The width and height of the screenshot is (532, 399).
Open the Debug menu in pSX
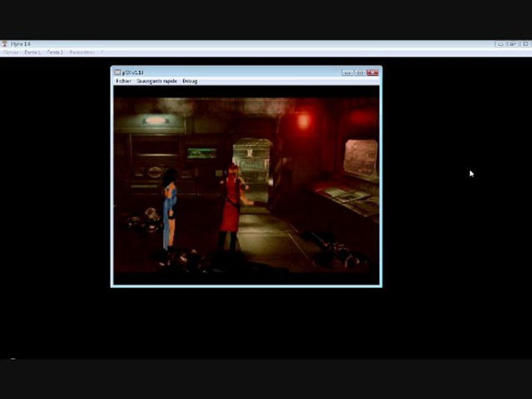coord(190,81)
